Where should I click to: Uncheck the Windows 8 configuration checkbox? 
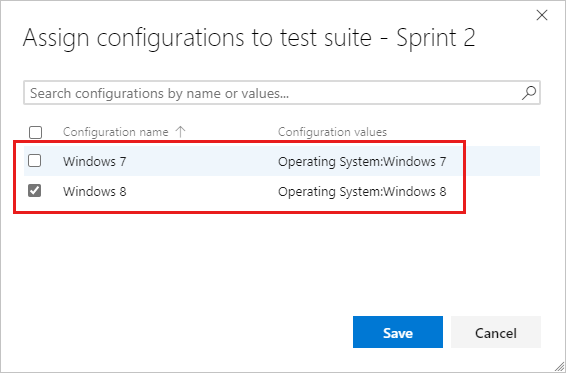point(35,191)
